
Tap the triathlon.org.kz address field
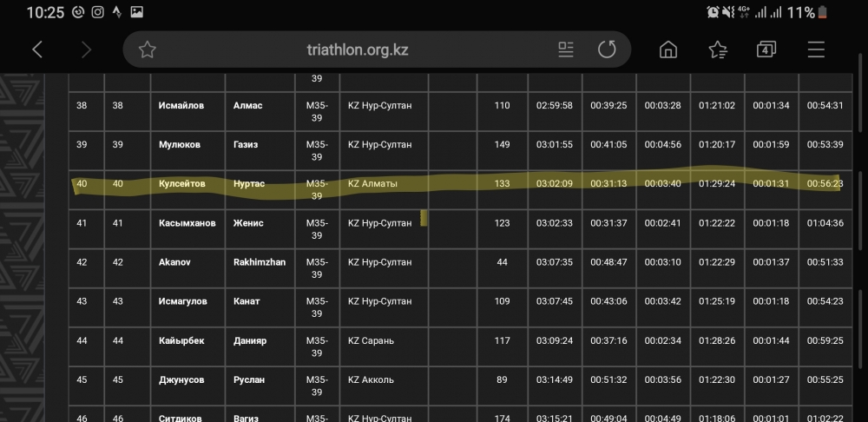(x=357, y=49)
